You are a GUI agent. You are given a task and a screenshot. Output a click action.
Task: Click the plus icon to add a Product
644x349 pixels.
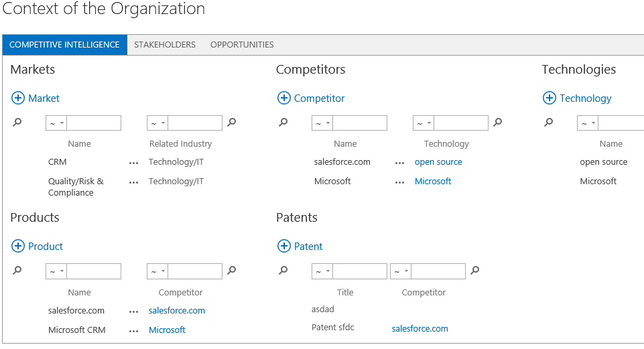(x=17, y=246)
